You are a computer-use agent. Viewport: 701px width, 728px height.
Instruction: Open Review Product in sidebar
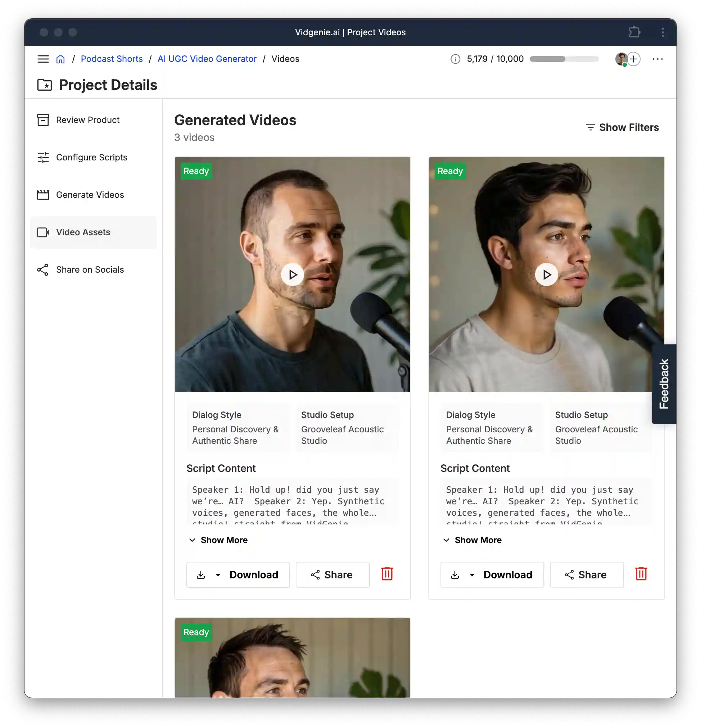94,120
